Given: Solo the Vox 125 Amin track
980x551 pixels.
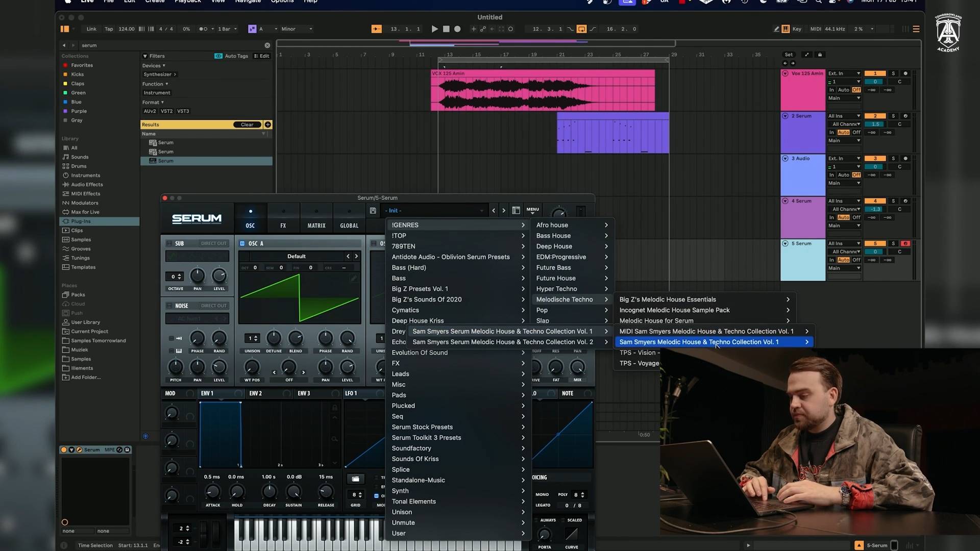Looking at the screenshot, I should click(893, 73).
